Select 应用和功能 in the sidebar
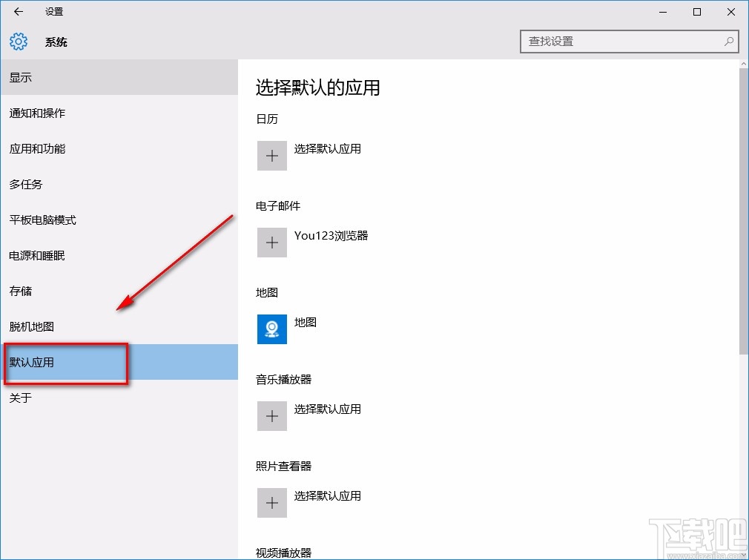Image resolution: width=749 pixels, height=560 pixels. pos(36,148)
